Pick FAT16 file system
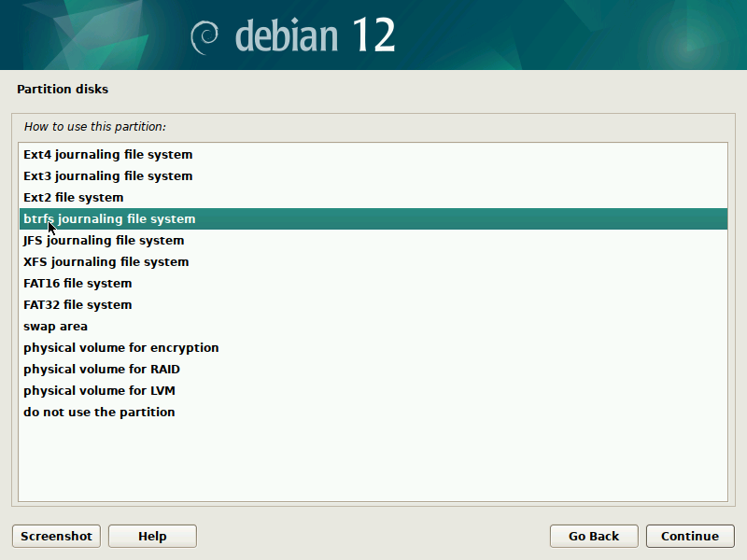747x560 pixels. click(373, 284)
